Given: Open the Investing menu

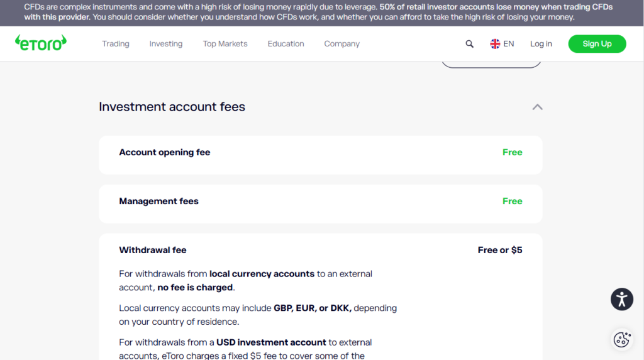Looking at the screenshot, I should tap(166, 44).
